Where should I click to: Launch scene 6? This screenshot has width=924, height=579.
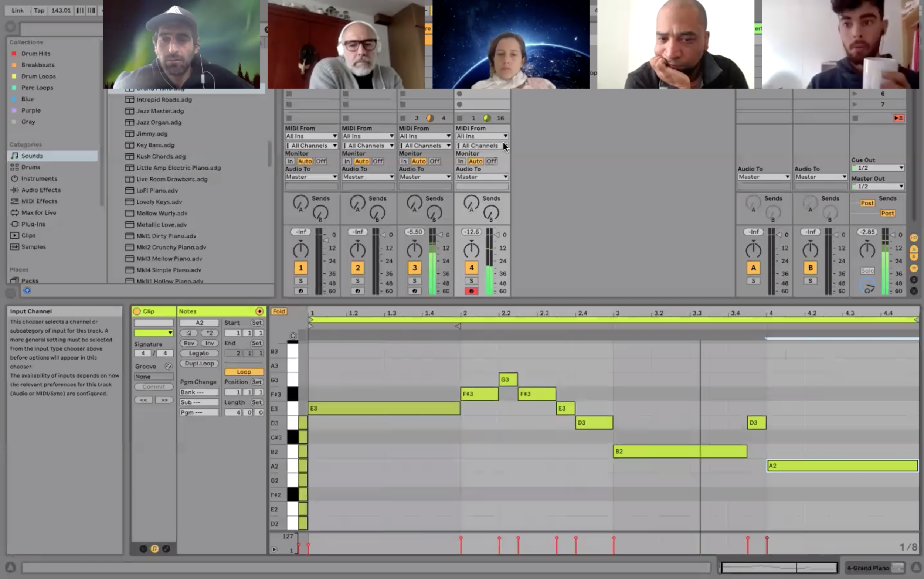(x=855, y=94)
